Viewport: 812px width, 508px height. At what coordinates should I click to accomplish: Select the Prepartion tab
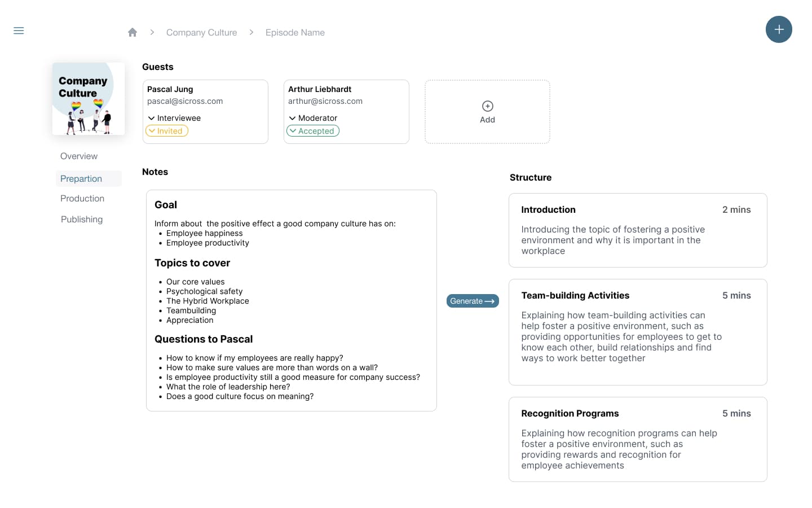tap(81, 179)
